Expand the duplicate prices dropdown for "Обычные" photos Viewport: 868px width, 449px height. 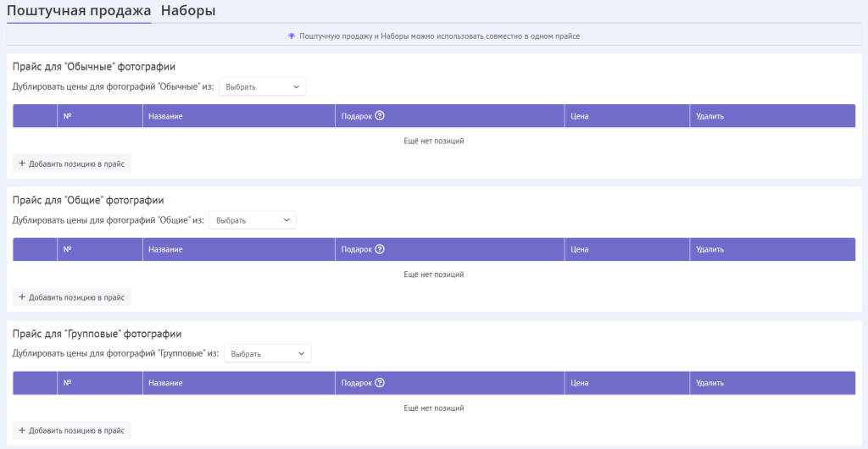pos(262,86)
